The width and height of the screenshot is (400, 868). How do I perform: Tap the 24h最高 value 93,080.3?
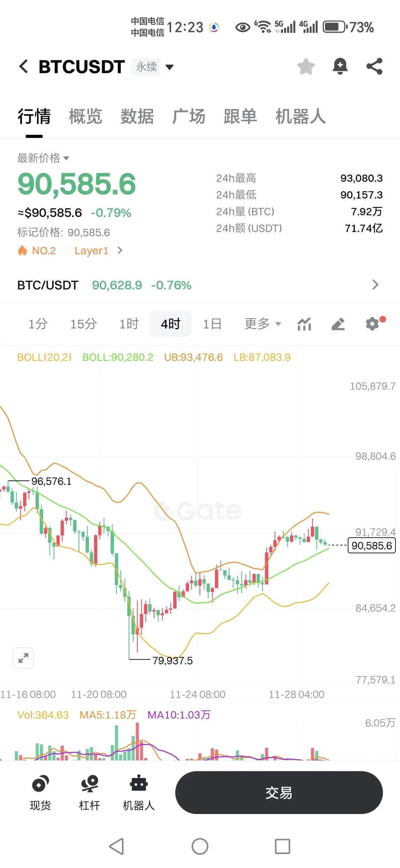coord(361,178)
